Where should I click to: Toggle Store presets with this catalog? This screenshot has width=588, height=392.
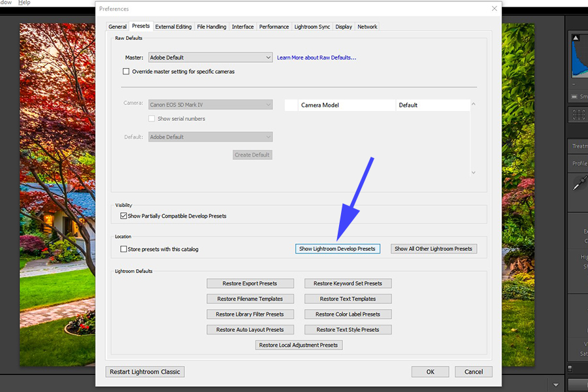[123, 249]
